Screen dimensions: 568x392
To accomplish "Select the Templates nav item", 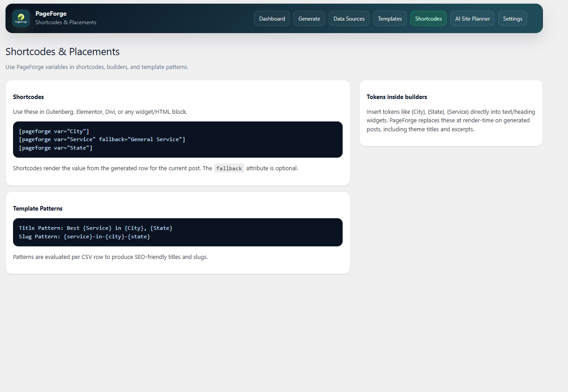I will click(389, 18).
